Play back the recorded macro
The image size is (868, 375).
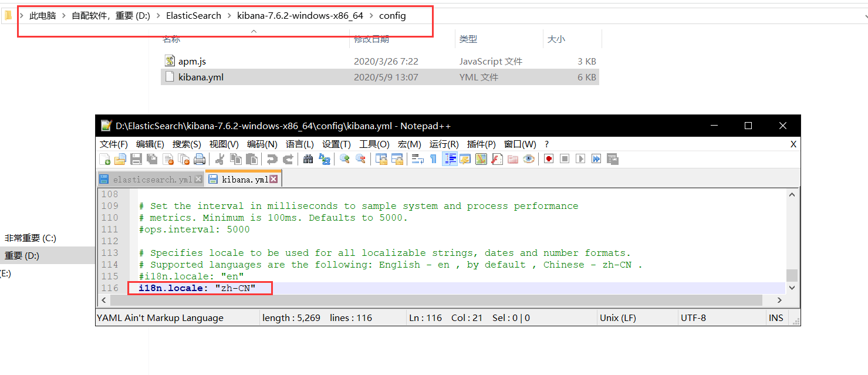580,159
